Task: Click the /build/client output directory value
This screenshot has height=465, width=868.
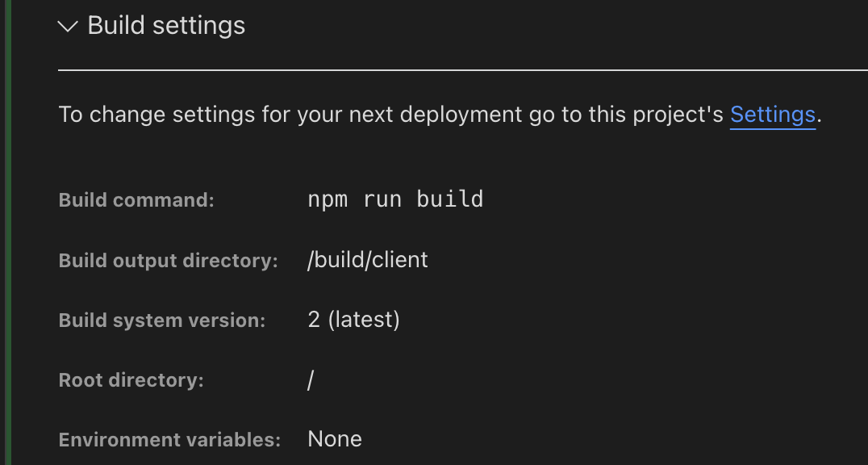Action: click(368, 260)
